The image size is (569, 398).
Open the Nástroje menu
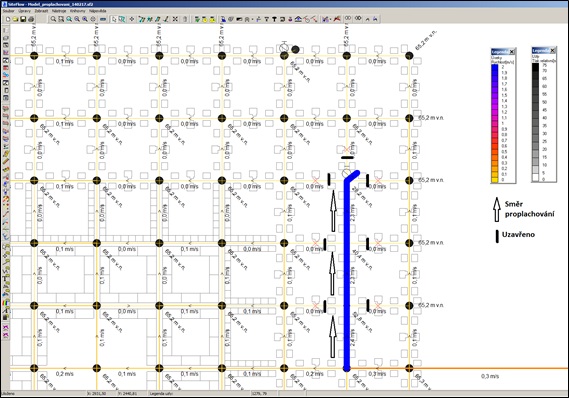click(x=59, y=11)
